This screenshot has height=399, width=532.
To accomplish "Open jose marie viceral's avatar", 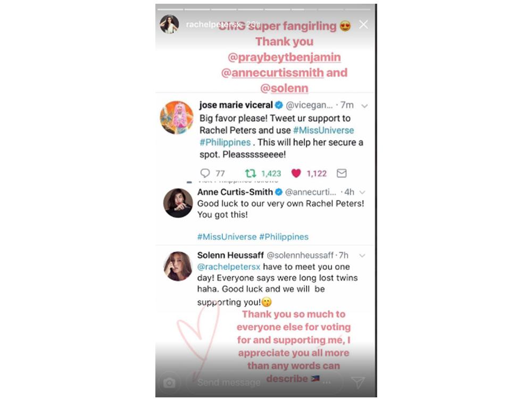I will point(177,118).
